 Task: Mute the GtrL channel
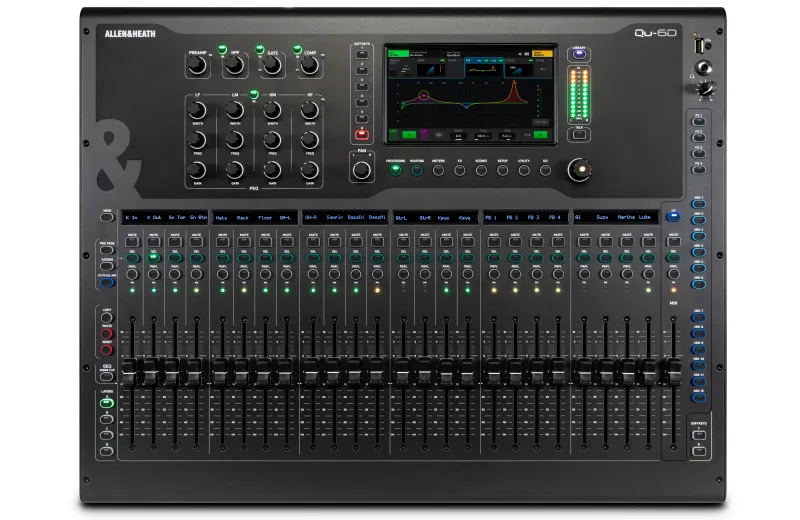(404, 242)
